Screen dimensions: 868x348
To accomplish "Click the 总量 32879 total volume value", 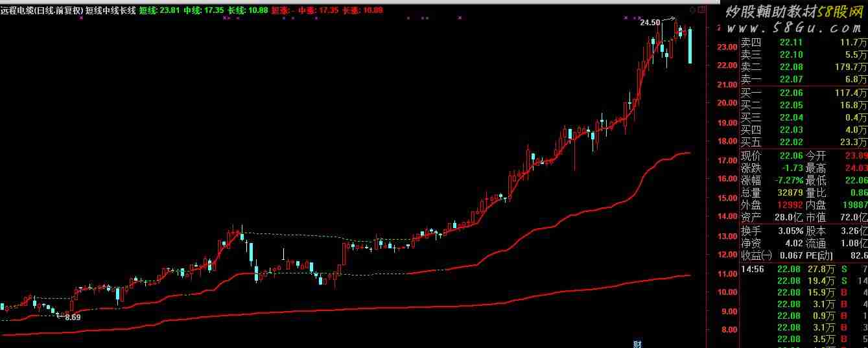I will point(791,192).
